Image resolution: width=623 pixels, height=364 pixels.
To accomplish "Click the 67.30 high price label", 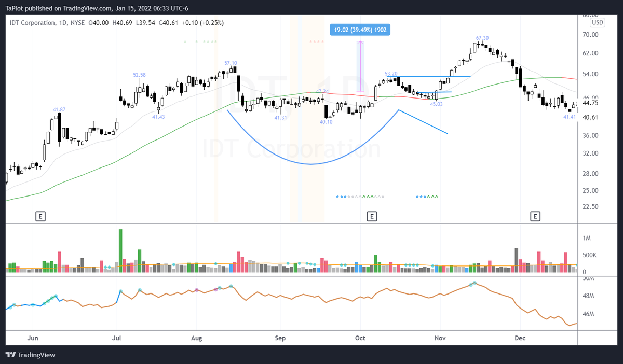I will (482, 38).
